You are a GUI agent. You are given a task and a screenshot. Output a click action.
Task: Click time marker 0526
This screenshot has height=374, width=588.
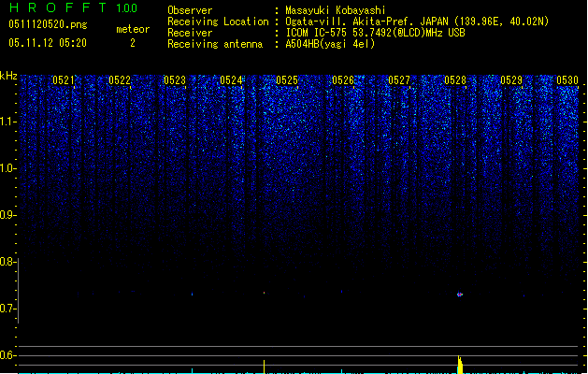343,80
